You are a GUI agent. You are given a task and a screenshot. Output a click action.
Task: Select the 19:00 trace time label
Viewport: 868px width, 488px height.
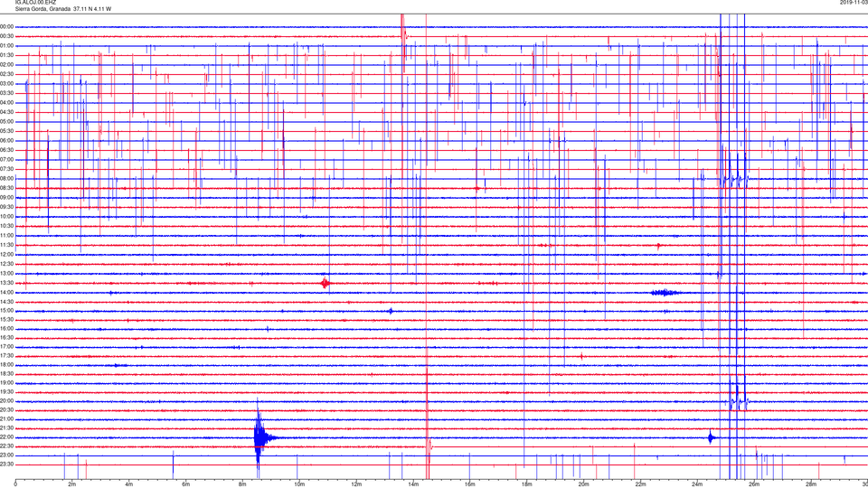click(x=7, y=383)
